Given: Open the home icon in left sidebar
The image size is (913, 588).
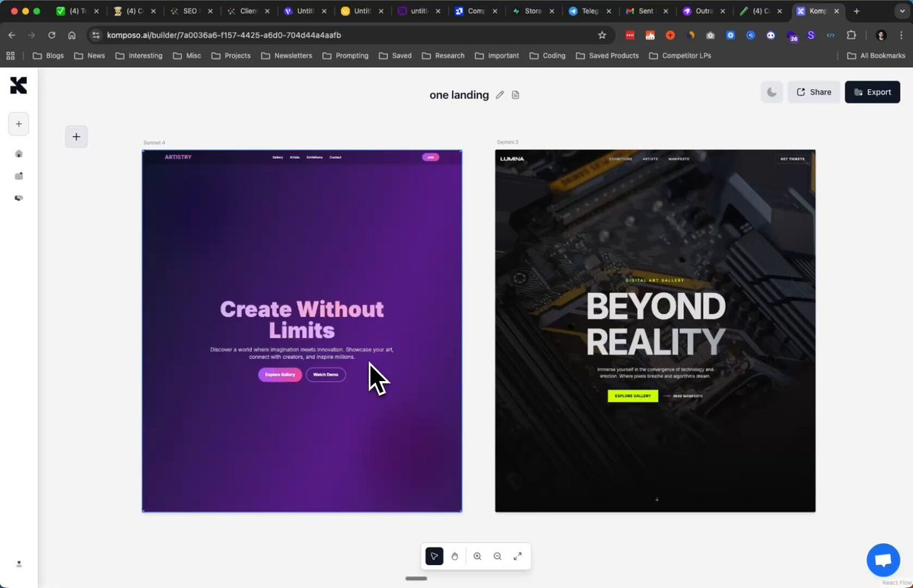Looking at the screenshot, I should pyautogui.click(x=19, y=154).
